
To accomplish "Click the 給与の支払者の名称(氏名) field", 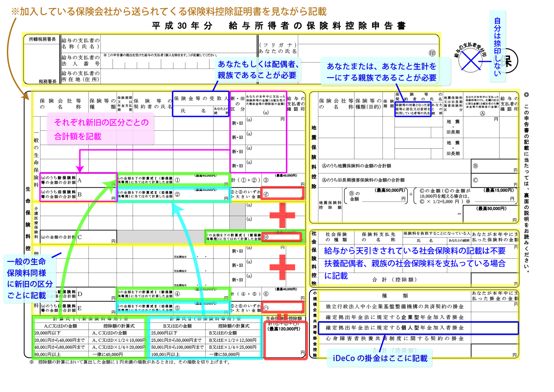I will (x=179, y=43).
